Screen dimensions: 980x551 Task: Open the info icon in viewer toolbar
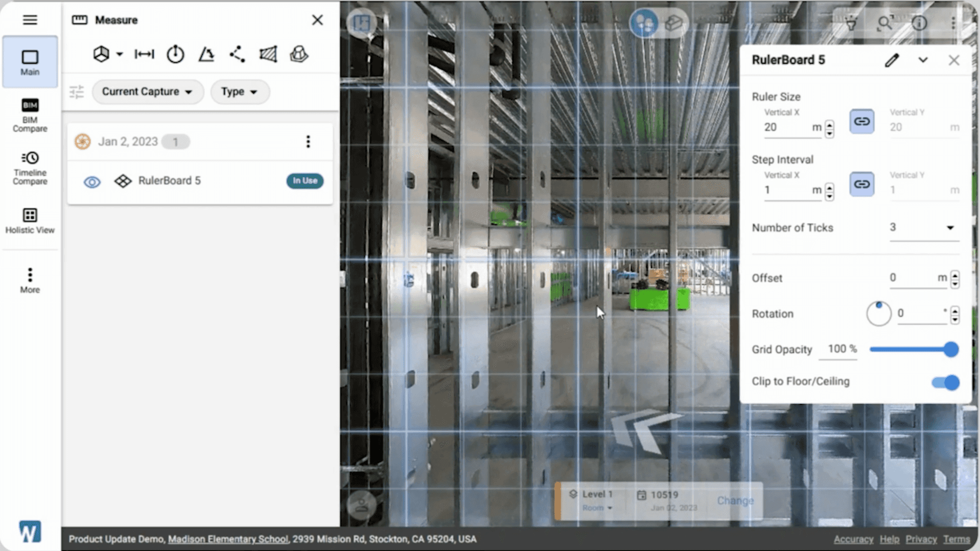[919, 23]
